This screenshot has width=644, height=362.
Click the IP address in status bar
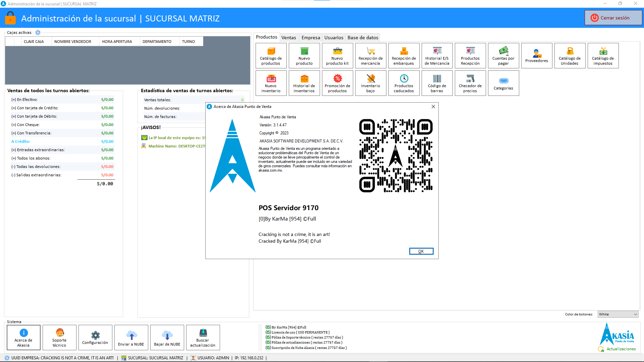[249, 358]
